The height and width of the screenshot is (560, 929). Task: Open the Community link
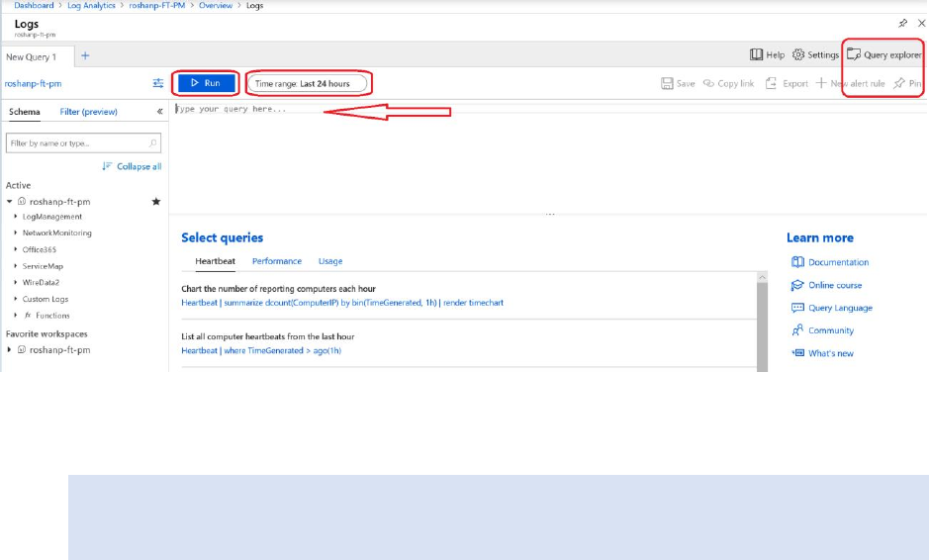(831, 330)
